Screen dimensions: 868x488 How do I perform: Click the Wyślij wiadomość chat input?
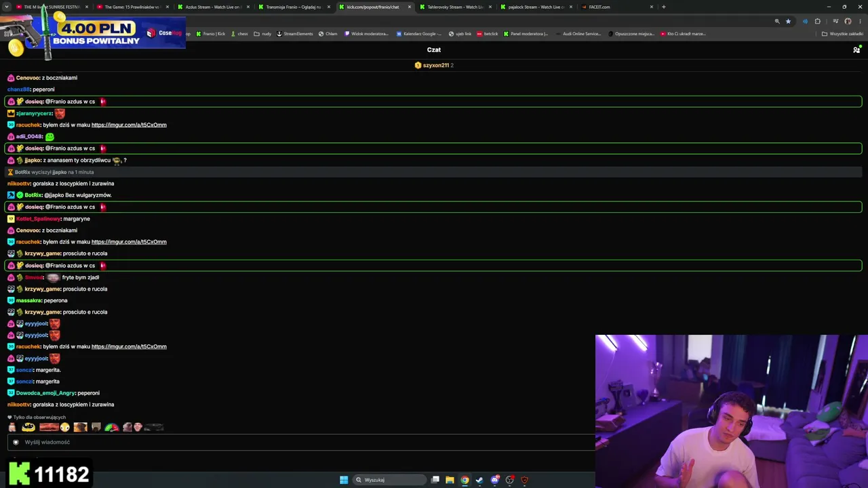302,442
